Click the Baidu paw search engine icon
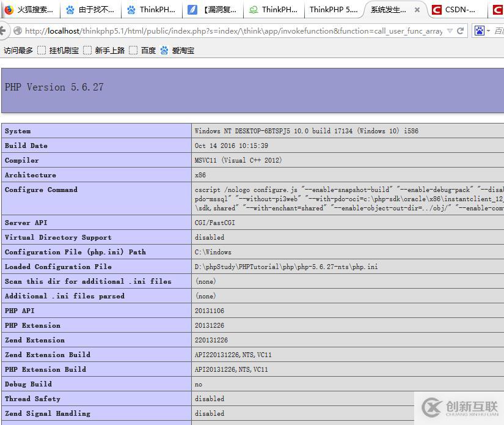 click(479, 31)
